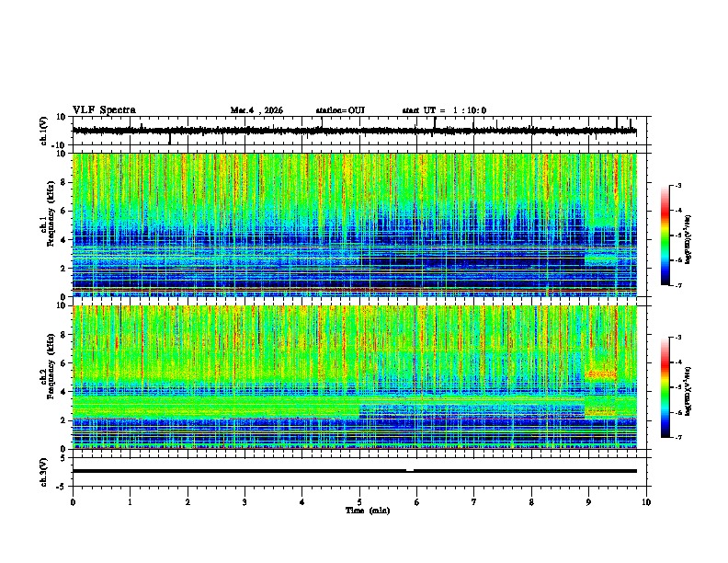Click the "-3" label on ch.1 colorbar
This screenshot has width=728, height=563.
point(677,185)
